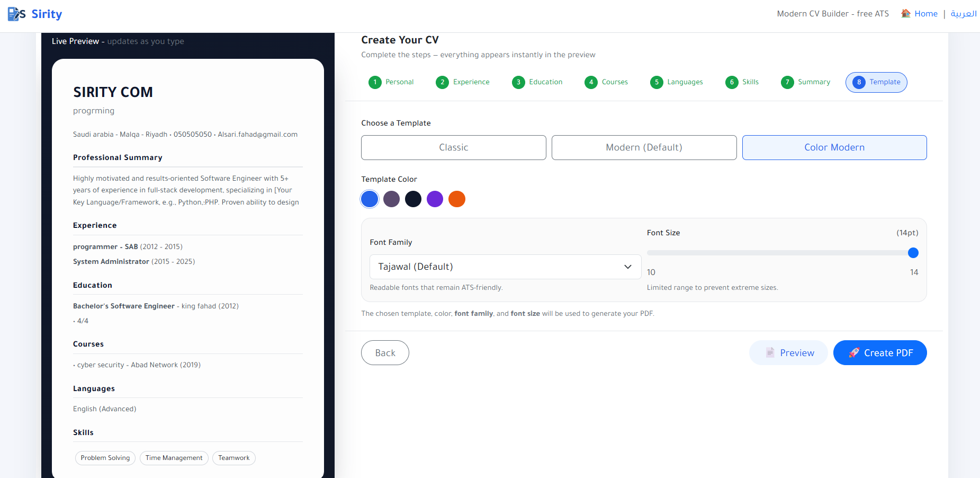The height and width of the screenshot is (478, 980).
Task: Click the document icon inside Preview button
Action: pyautogui.click(x=770, y=352)
